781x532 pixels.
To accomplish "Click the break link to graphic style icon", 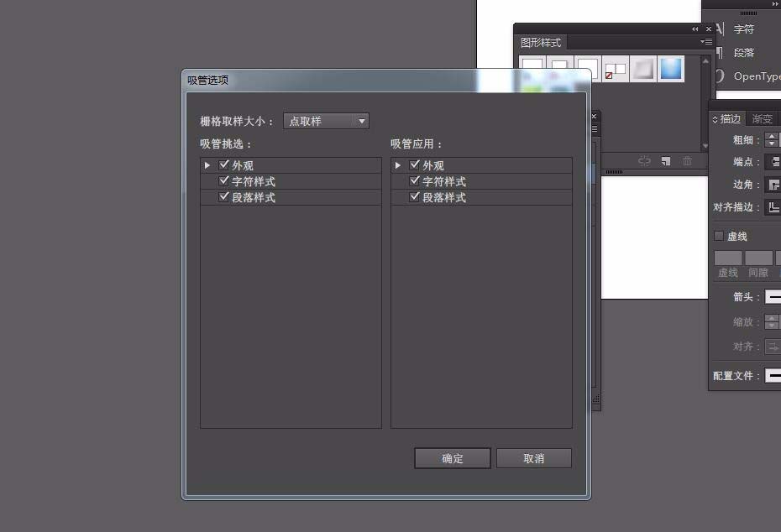I will coord(645,160).
